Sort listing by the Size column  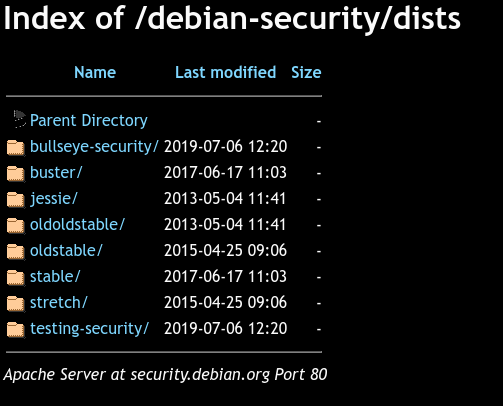[306, 72]
